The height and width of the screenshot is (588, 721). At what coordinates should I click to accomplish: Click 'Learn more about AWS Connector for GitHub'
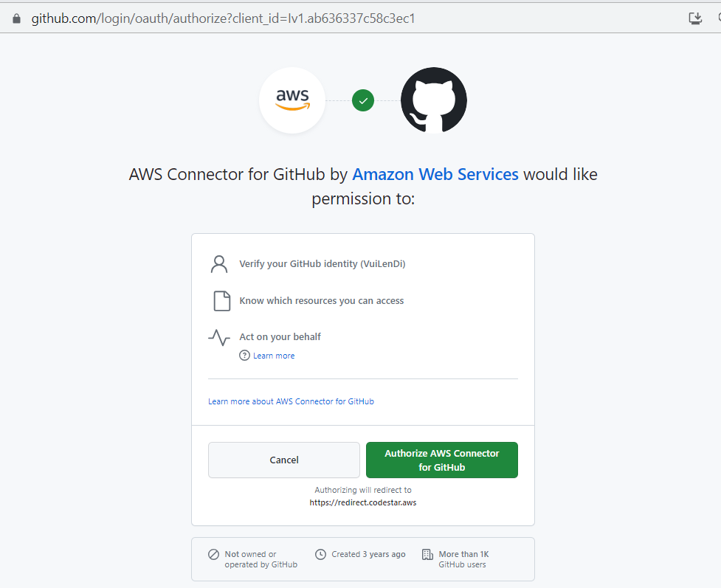(291, 401)
